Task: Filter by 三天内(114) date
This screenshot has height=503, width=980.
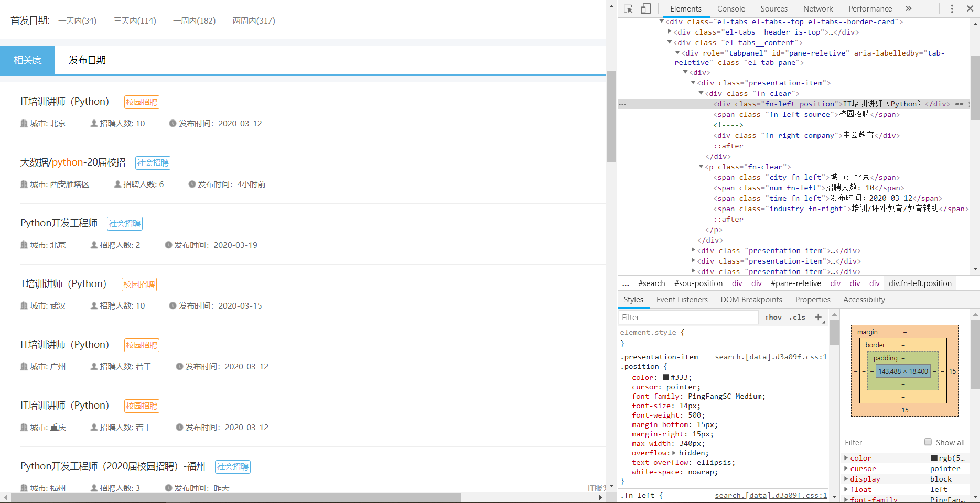Action: 135,20
